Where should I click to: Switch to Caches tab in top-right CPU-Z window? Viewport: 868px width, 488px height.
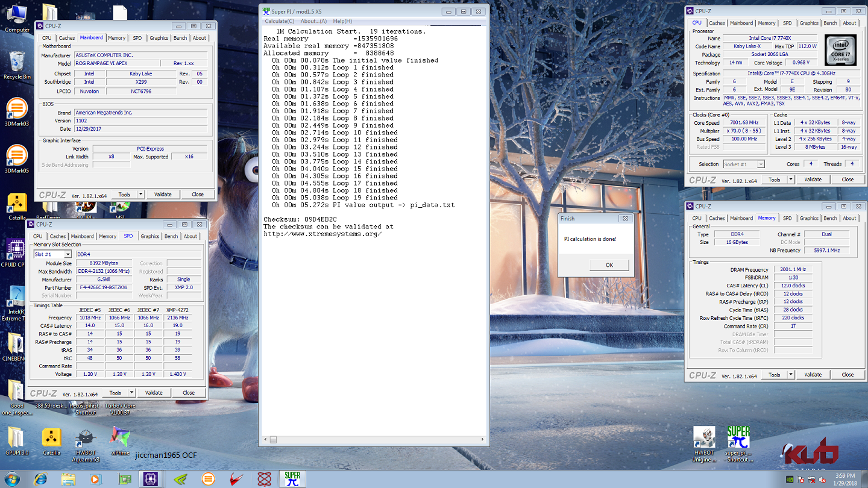pyautogui.click(x=717, y=23)
